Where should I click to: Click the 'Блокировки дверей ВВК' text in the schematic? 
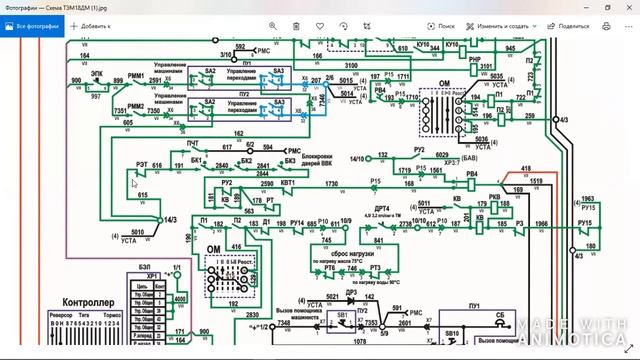point(317,160)
